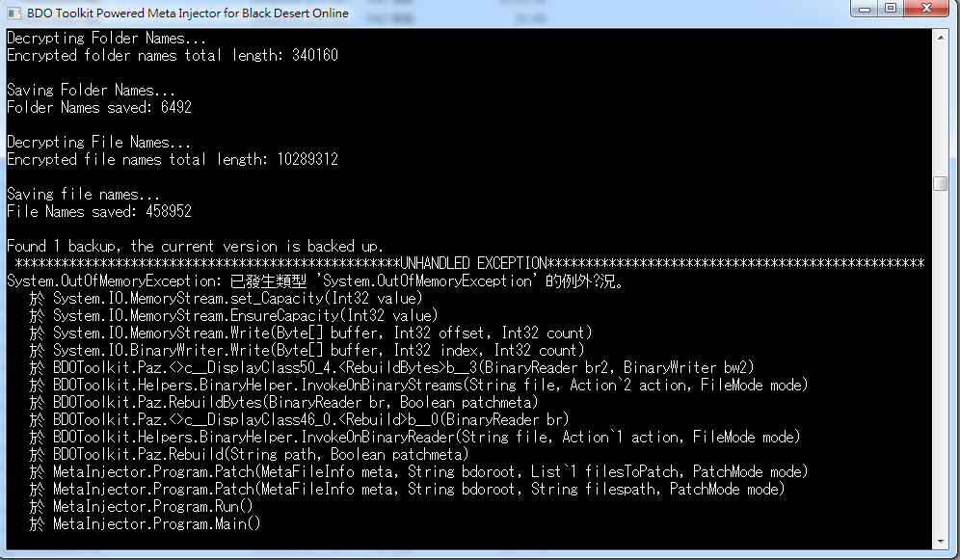Click the encrypted file names total length line
Viewport: 960px width, 560px height.
click(173, 159)
